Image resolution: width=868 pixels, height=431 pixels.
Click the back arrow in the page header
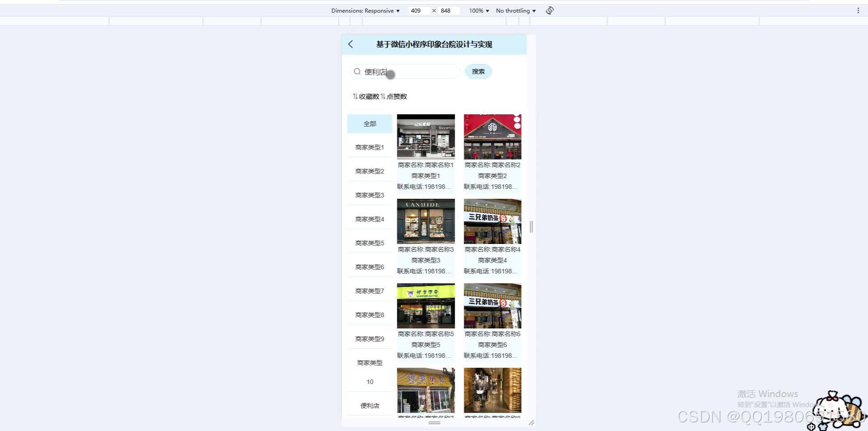click(351, 44)
